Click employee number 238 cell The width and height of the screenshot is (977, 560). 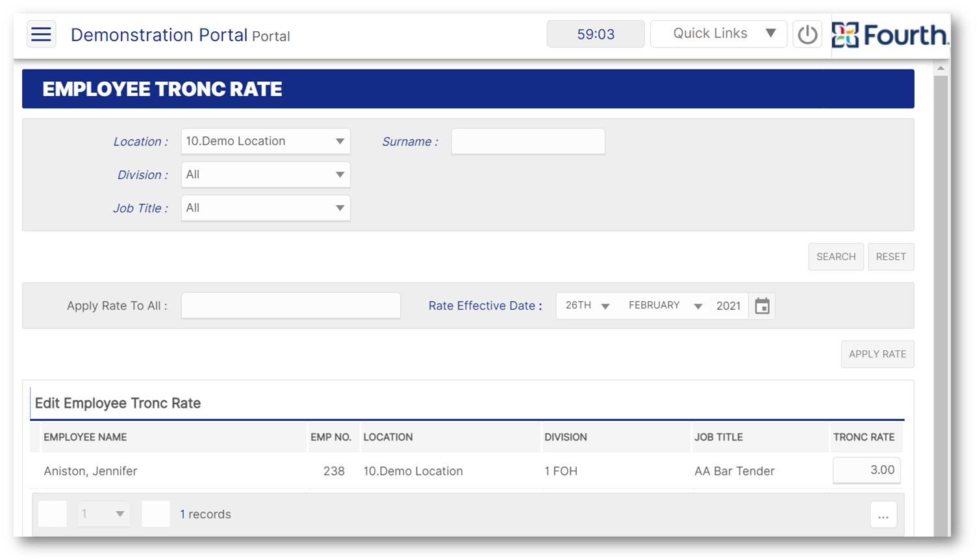[334, 471]
